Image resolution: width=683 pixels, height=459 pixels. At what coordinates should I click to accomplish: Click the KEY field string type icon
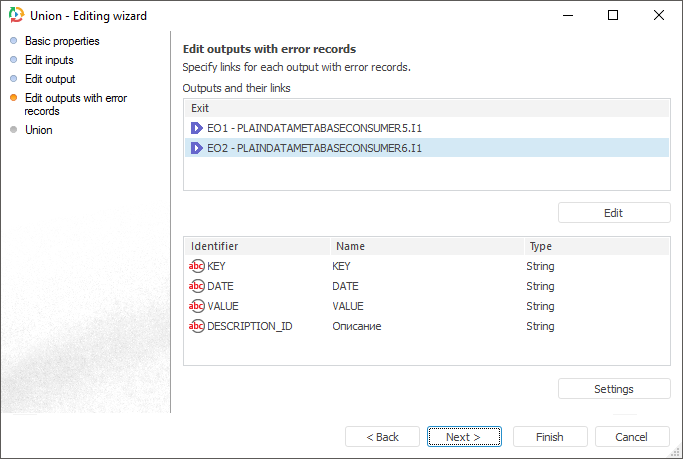click(x=197, y=266)
